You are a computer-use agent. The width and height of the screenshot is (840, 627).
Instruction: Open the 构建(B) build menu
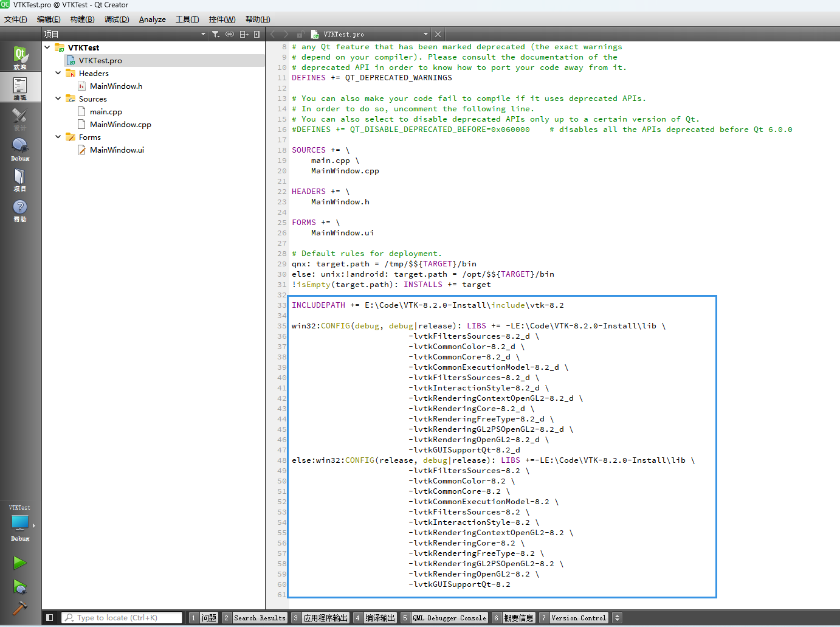82,19
